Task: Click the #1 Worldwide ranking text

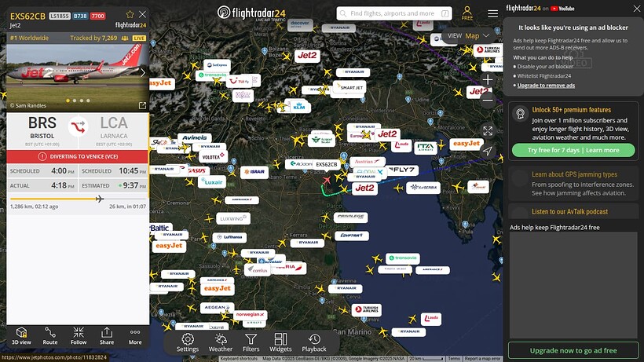Action: coord(29,38)
